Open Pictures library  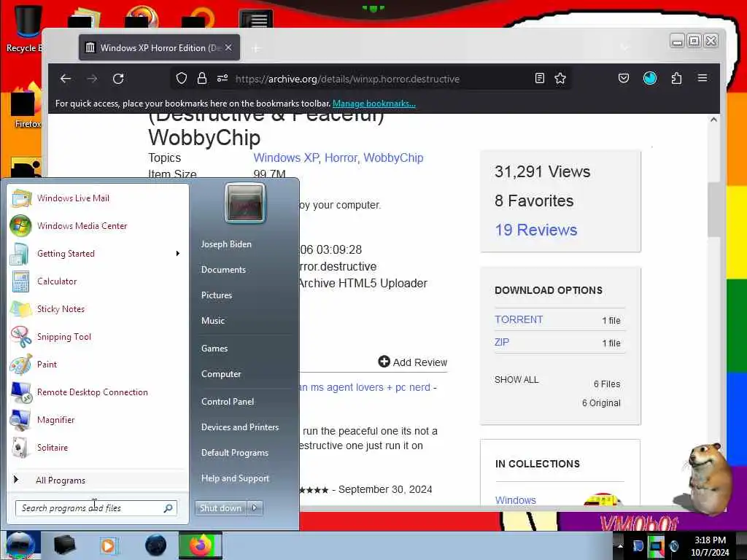[x=217, y=295]
